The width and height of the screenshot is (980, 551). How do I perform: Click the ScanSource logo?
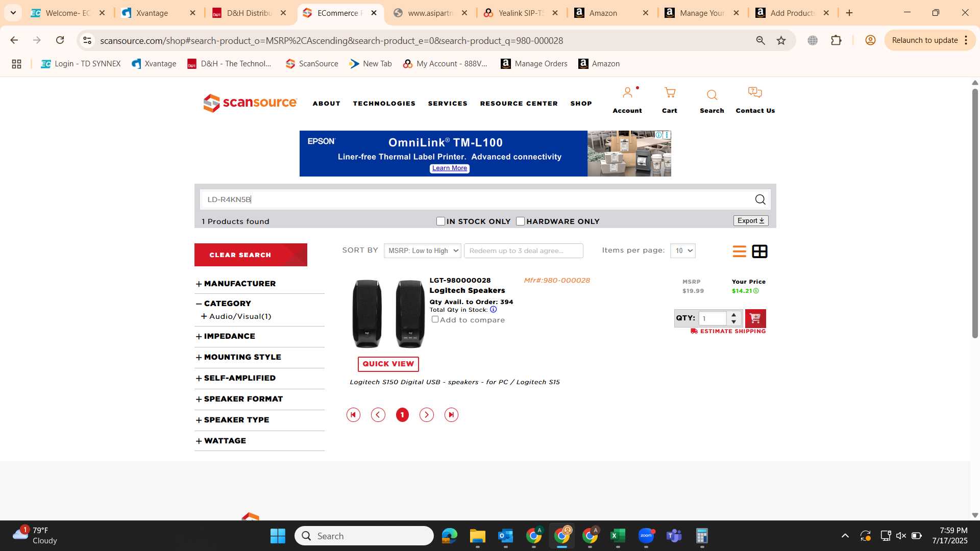tap(250, 103)
